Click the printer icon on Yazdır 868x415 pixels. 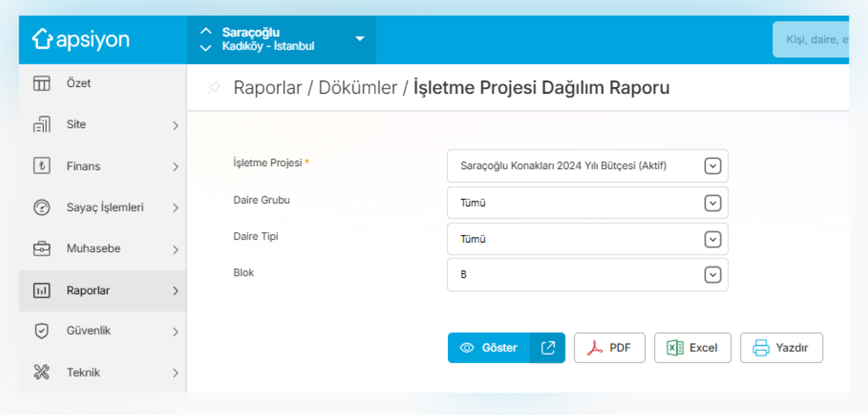pos(761,348)
